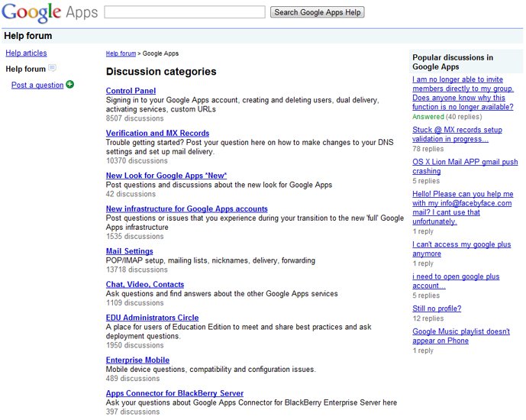The height and width of the screenshot is (420, 526).
Task: Click the speech bubble icon next to Help forum
Action: [52, 68]
